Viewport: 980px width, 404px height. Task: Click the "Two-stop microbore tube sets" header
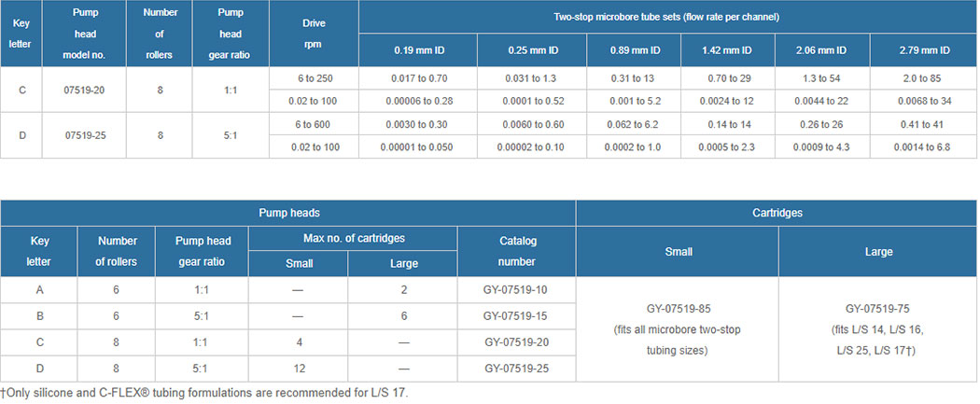click(x=668, y=18)
